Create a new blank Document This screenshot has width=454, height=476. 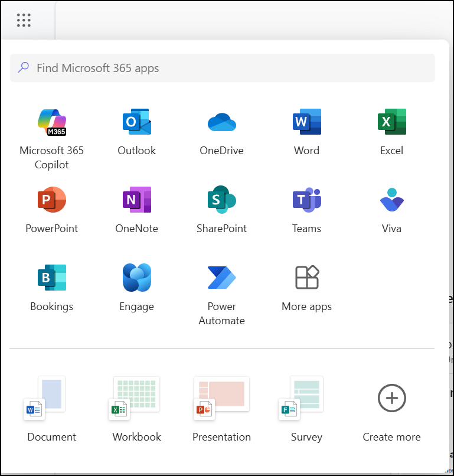(x=51, y=407)
